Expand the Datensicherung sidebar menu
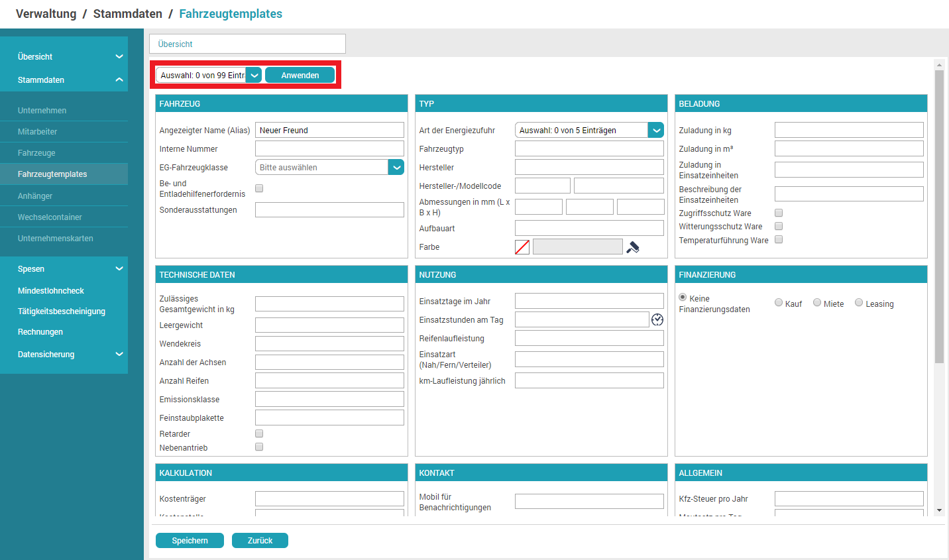The width and height of the screenshot is (949, 560). tap(119, 354)
